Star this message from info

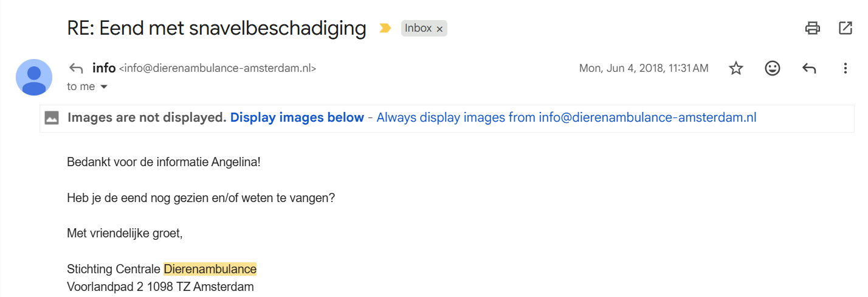pyautogui.click(x=736, y=68)
